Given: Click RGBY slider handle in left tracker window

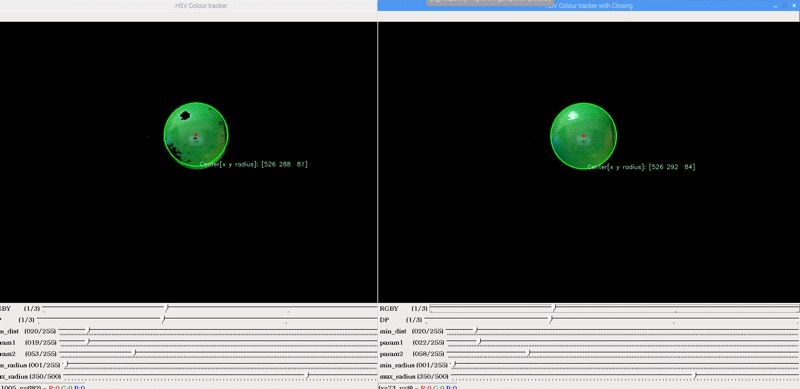Looking at the screenshot, I should point(167,308).
